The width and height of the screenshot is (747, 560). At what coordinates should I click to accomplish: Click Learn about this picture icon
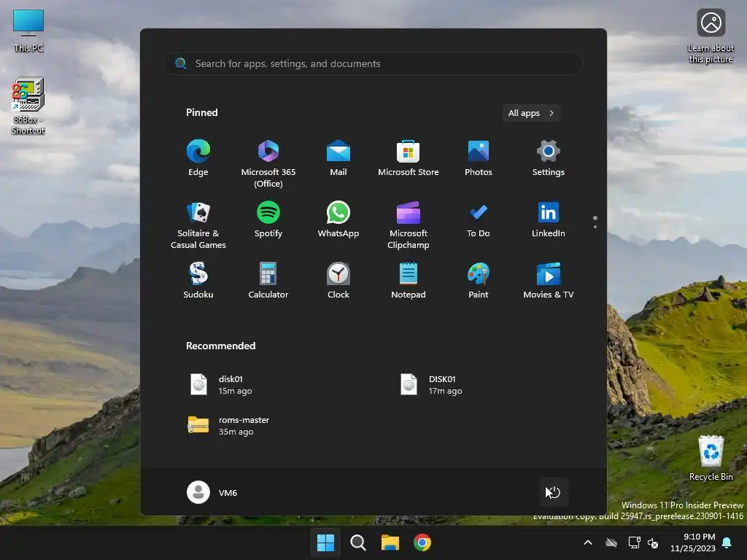pos(711,36)
